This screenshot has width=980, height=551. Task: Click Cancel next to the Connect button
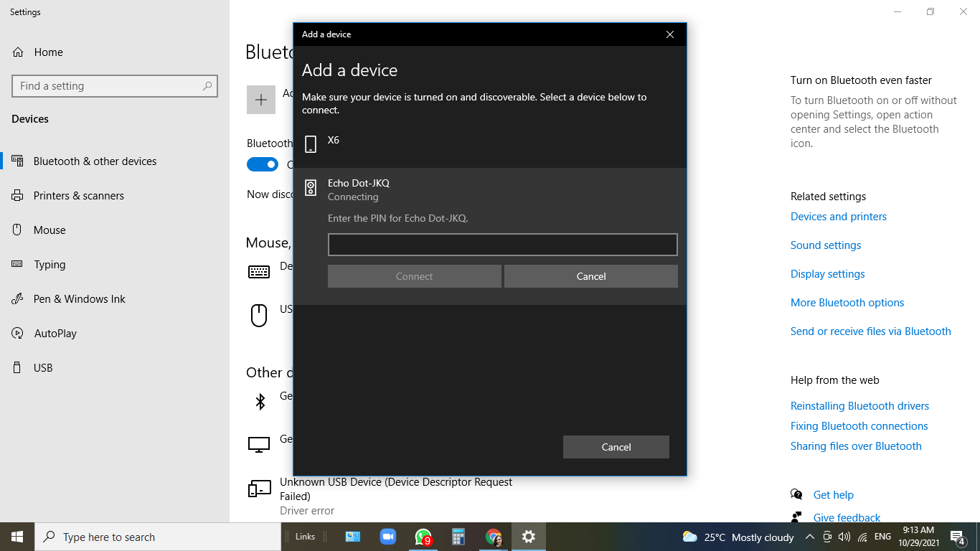click(x=590, y=276)
